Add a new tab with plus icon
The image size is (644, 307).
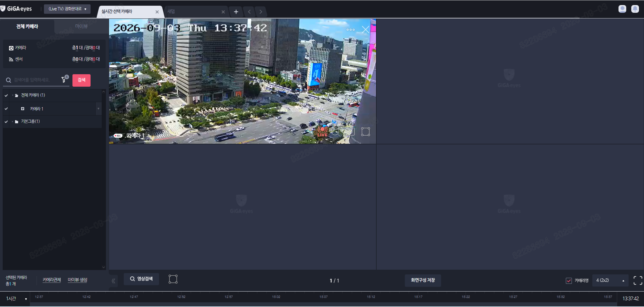click(236, 12)
